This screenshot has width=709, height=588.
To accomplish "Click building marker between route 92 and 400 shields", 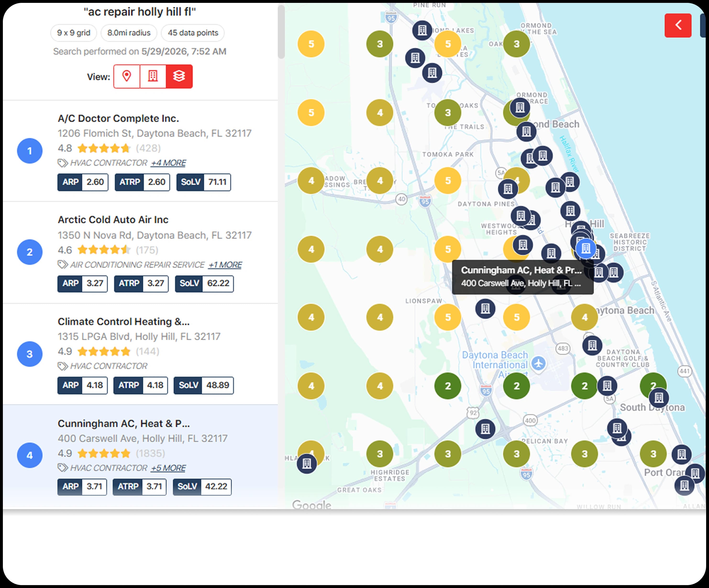I will (485, 429).
